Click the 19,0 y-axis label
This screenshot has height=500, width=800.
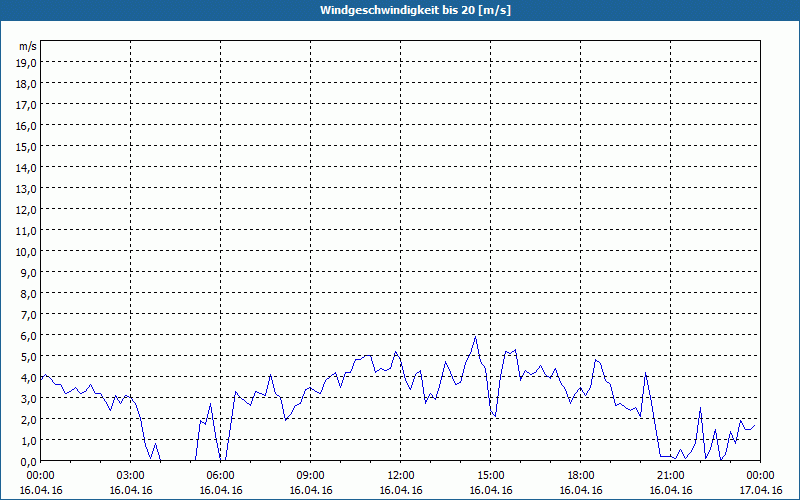click(28, 63)
